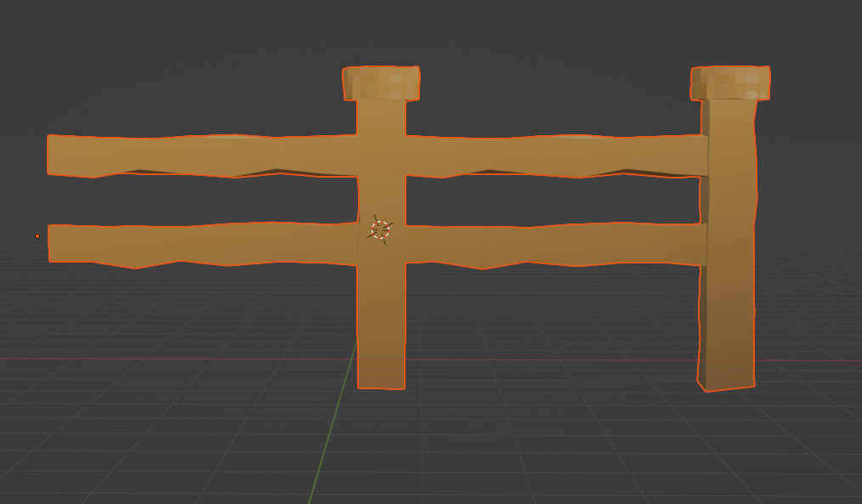Click the left end of the top rail
Screen dimensions: 862x504
(60, 153)
